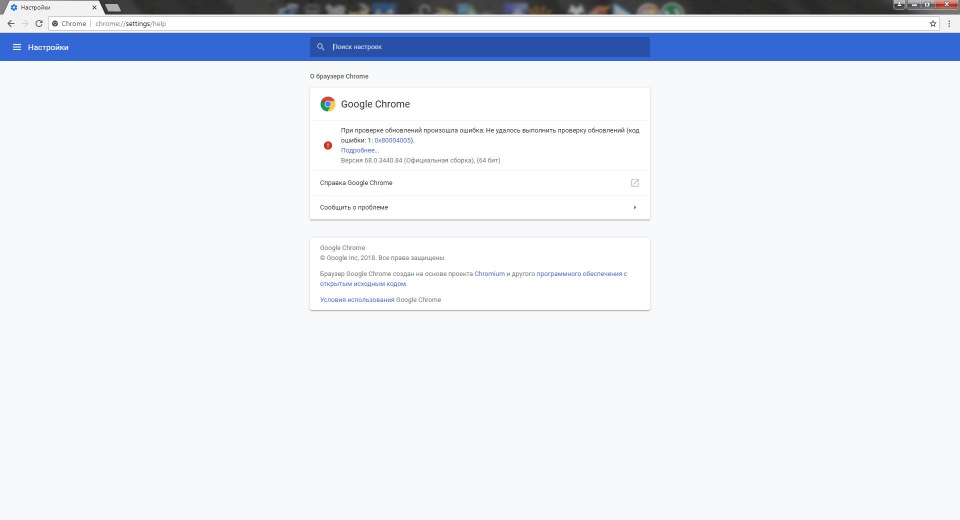960x520 pixels.
Task: Maximize or restore the Chrome window
Action: click(x=928, y=4)
